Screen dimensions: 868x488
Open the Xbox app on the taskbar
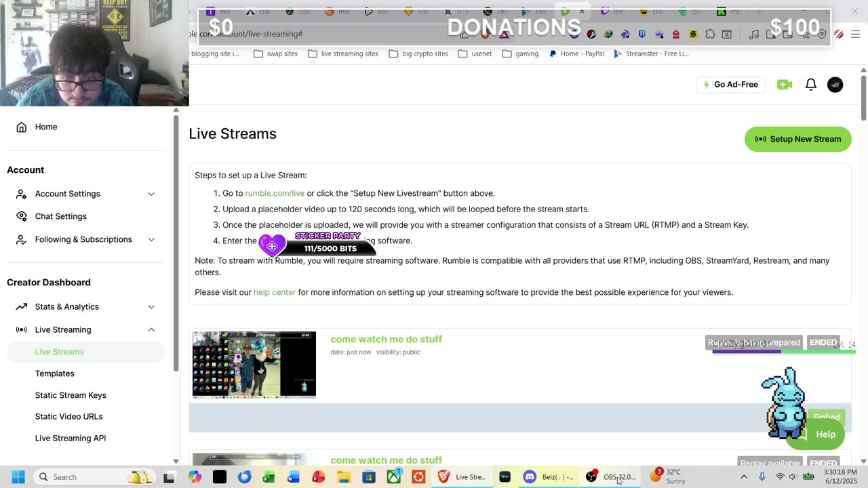point(394,477)
